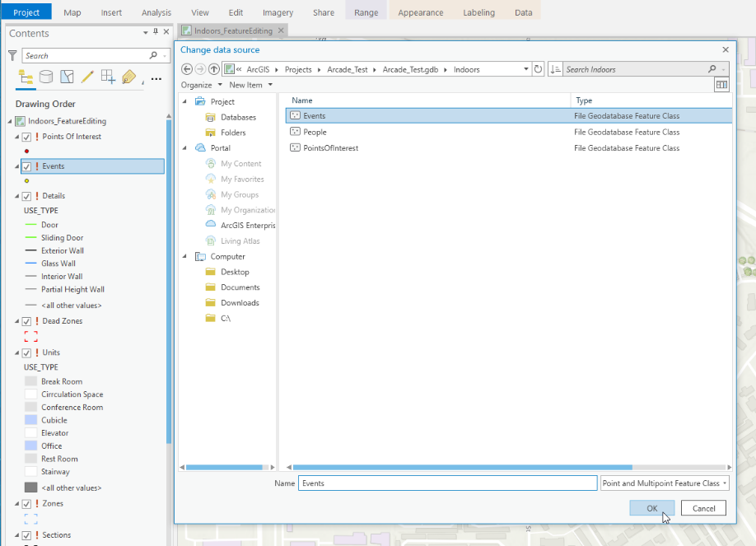
Task: Click the Cubicle blue color swatch
Action: click(x=30, y=420)
